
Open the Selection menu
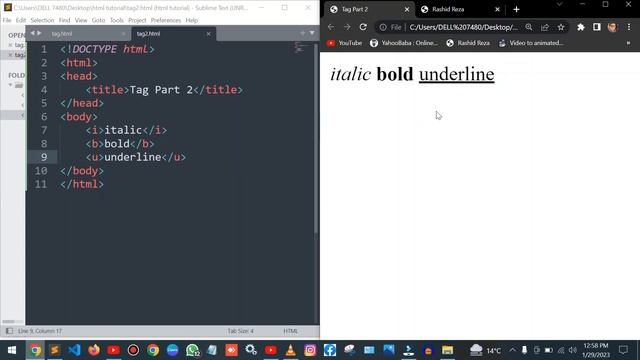point(42,20)
